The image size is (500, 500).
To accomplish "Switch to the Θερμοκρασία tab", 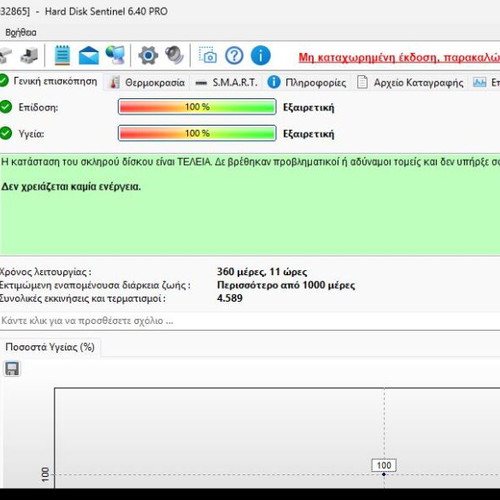I will pos(148,82).
